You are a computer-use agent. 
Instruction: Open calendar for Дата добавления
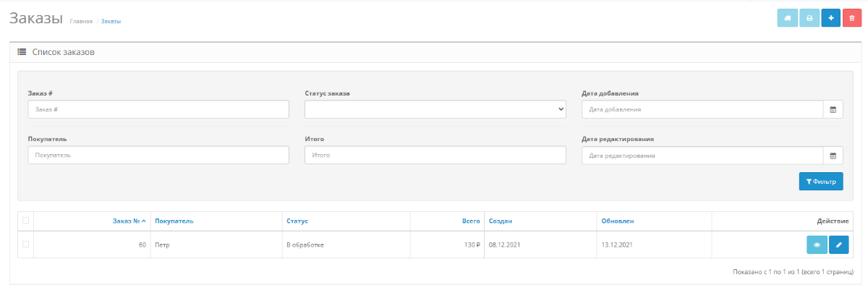833,109
